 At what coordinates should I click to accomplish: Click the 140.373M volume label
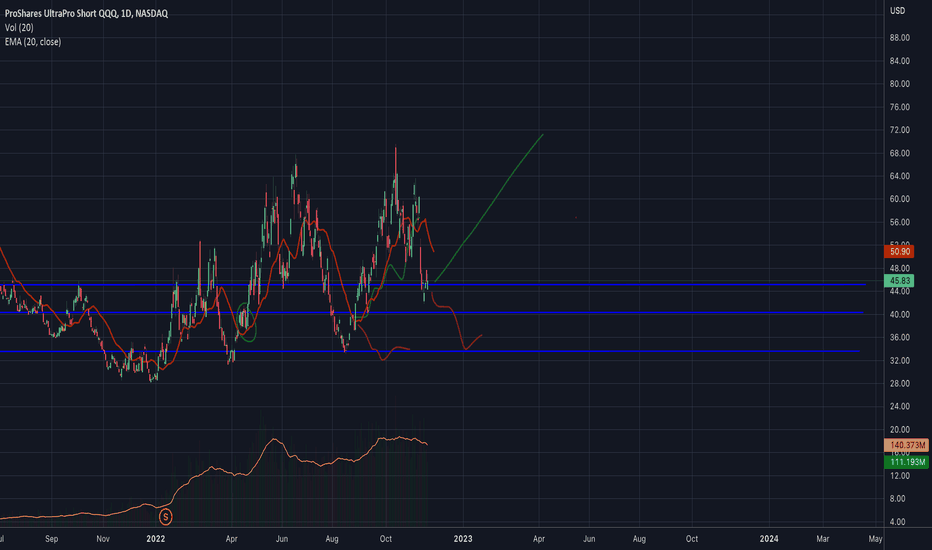pos(906,445)
